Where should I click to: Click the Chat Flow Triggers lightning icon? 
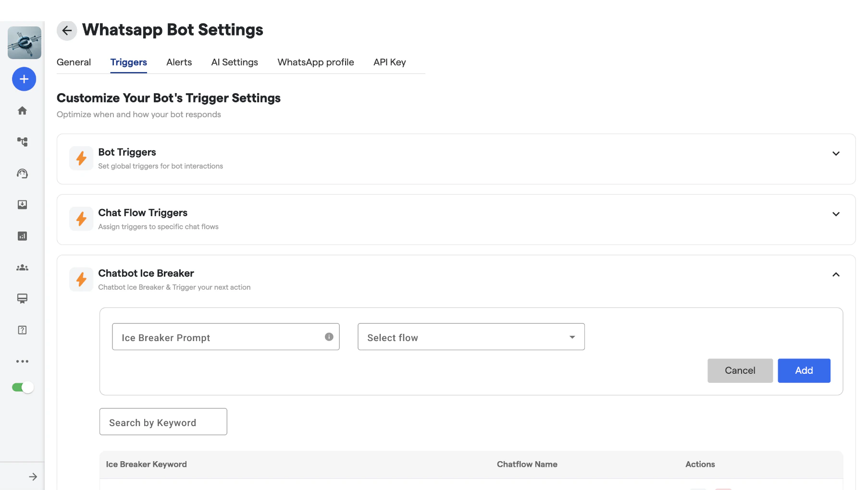click(x=81, y=219)
